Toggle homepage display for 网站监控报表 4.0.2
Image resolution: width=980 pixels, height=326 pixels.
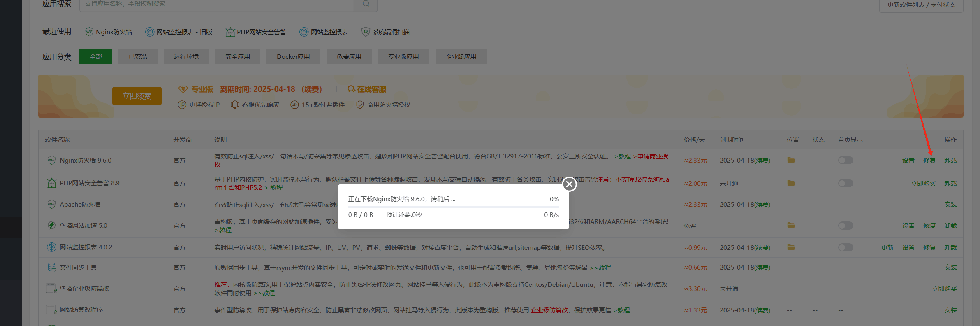(x=846, y=247)
